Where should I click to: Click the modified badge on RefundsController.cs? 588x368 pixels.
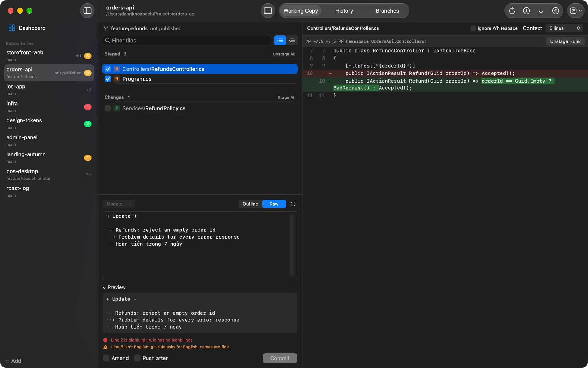(117, 69)
